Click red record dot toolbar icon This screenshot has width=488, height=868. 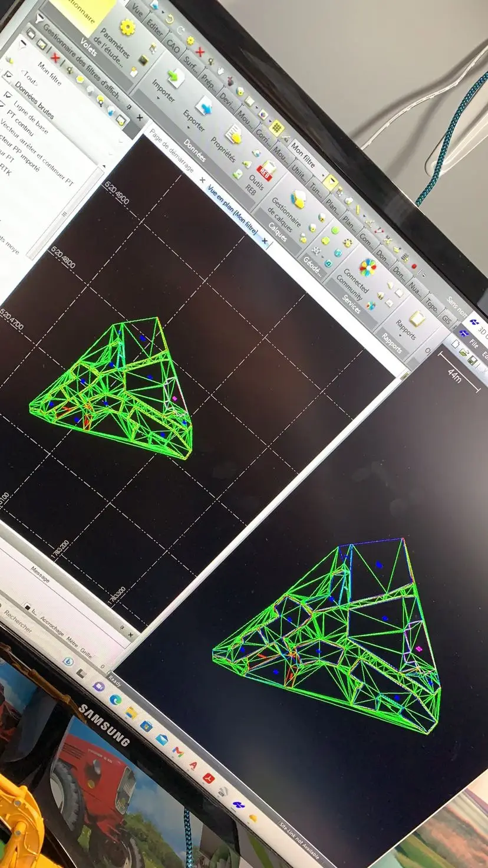[x=414, y=266]
